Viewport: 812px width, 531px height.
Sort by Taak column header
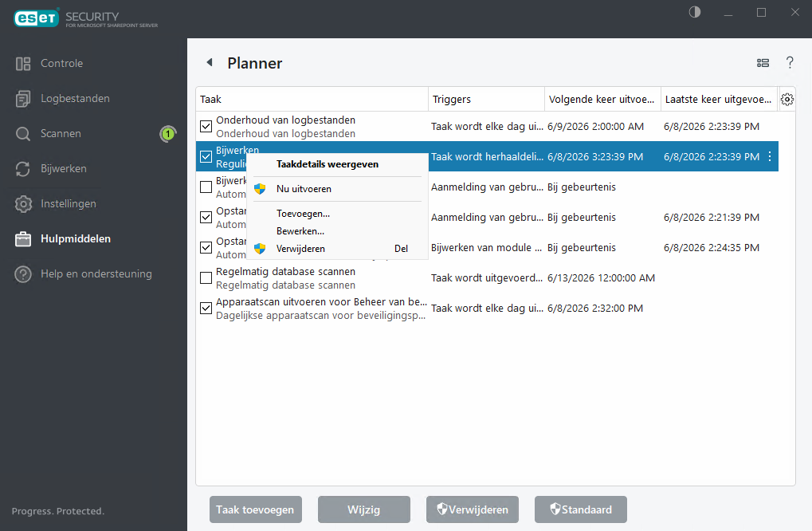pos(312,100)
